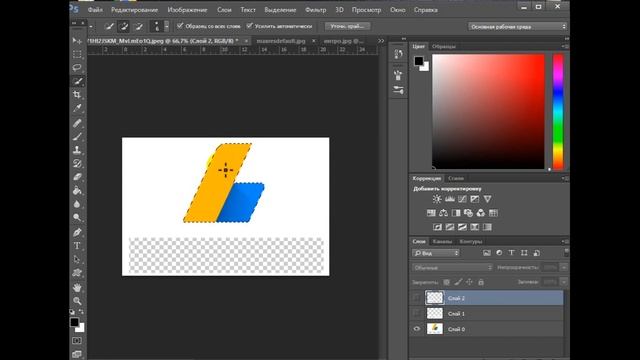Viewport: 640px width, 360px height.
Task: Select the Clone Stamp tool
Action: pyautogui.click(x=77, y=150)
